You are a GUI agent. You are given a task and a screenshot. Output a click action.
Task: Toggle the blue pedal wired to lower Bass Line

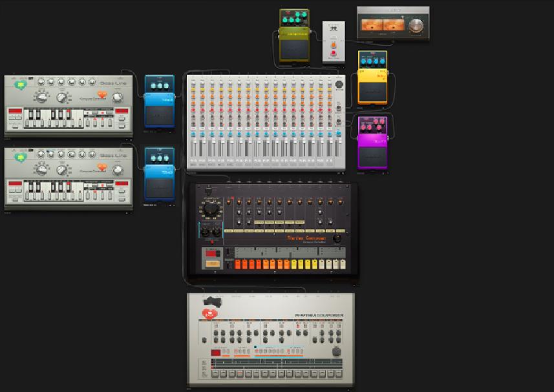159,189
